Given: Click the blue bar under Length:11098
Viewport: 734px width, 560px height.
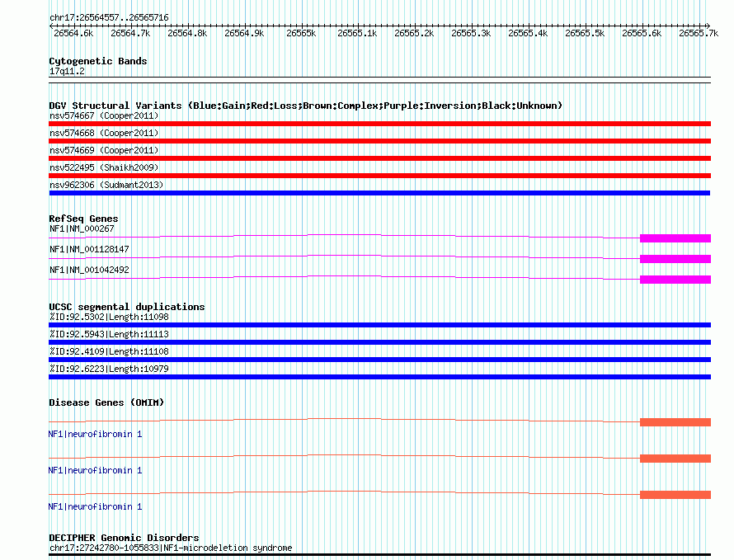Looking at the screenshot, I should click(379, 325).
